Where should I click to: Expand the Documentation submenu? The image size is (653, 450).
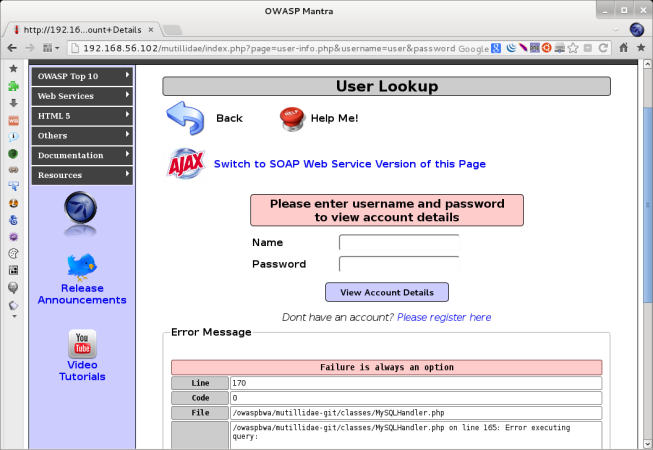tap(82, 155)
